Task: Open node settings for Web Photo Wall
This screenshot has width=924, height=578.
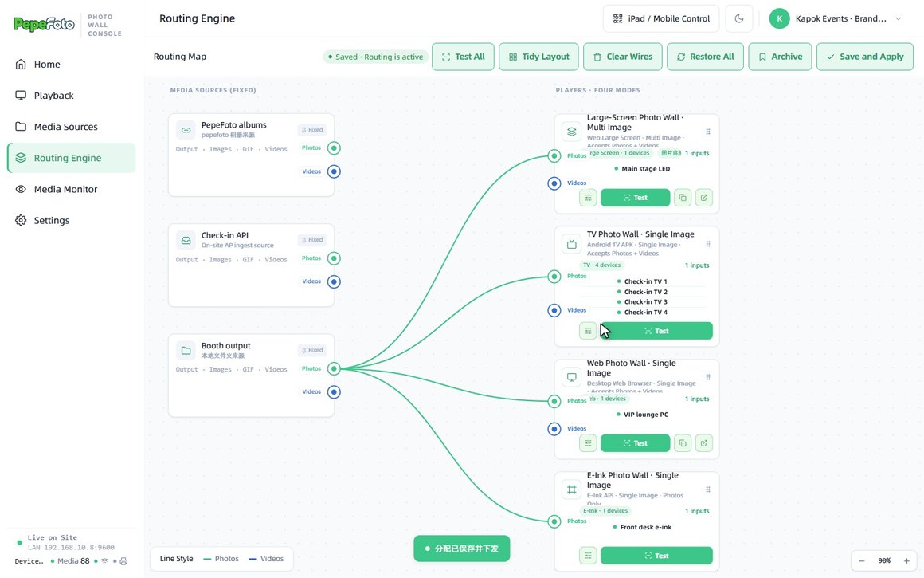Action: [x=588, y=443]
